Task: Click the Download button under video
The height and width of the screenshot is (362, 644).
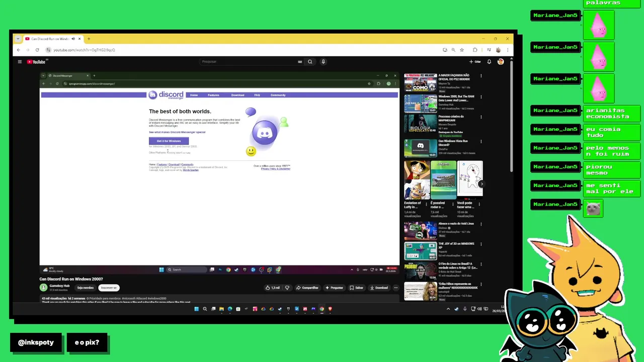Action: pos(379,288)
